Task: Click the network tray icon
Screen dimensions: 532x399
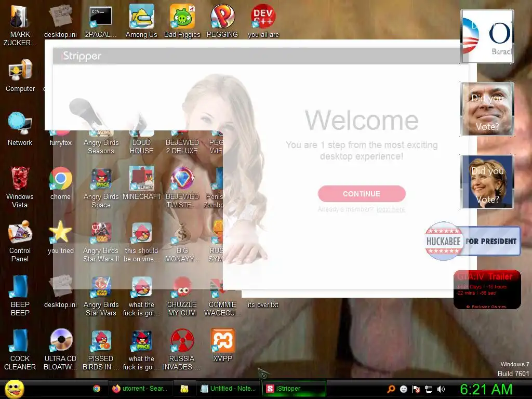Action: [429, 389]
